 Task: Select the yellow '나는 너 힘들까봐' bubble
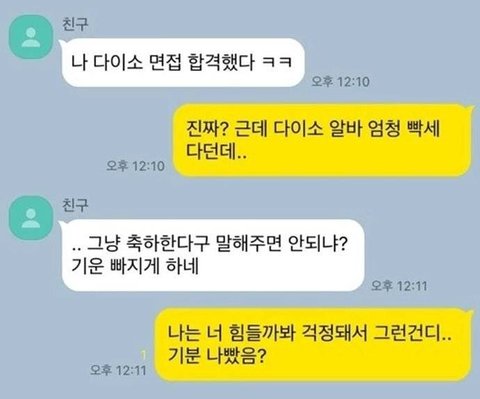coord(314,345)
